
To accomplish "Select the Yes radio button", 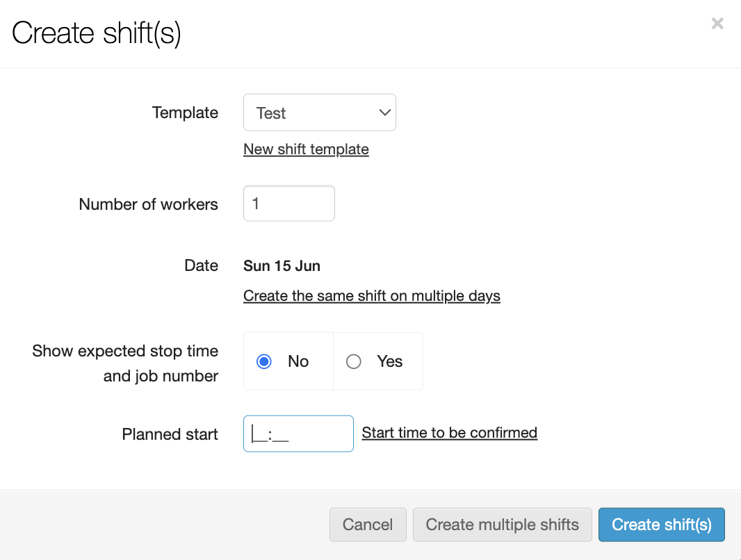I will click(354, 361).
